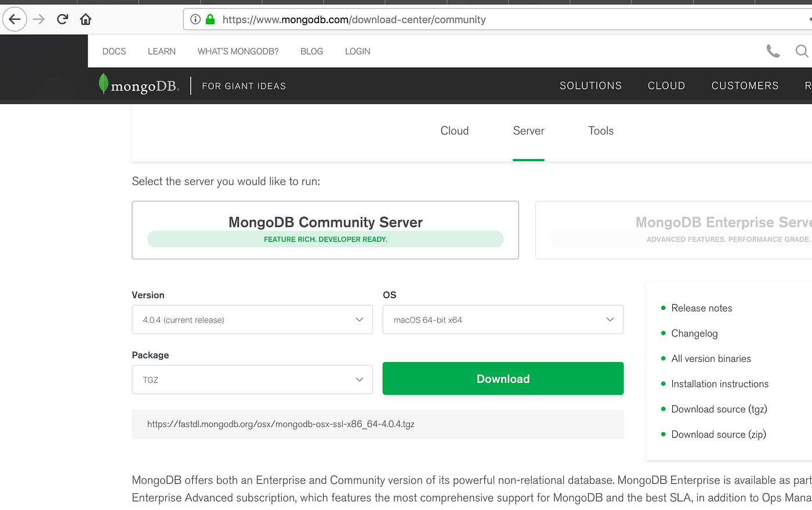
Task: Open the DOCS menu item
Action: coord(114,51)
